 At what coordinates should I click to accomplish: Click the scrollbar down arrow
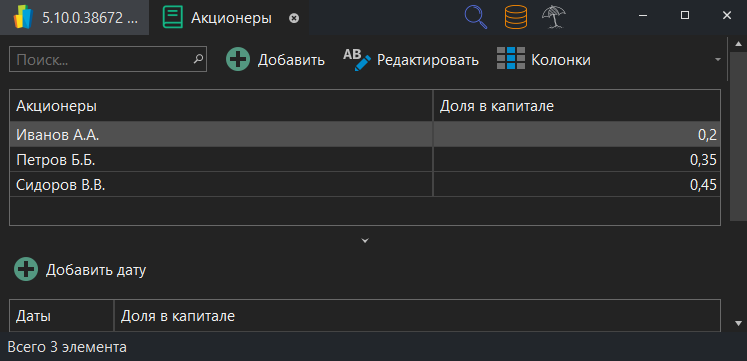tap(739, 323)
